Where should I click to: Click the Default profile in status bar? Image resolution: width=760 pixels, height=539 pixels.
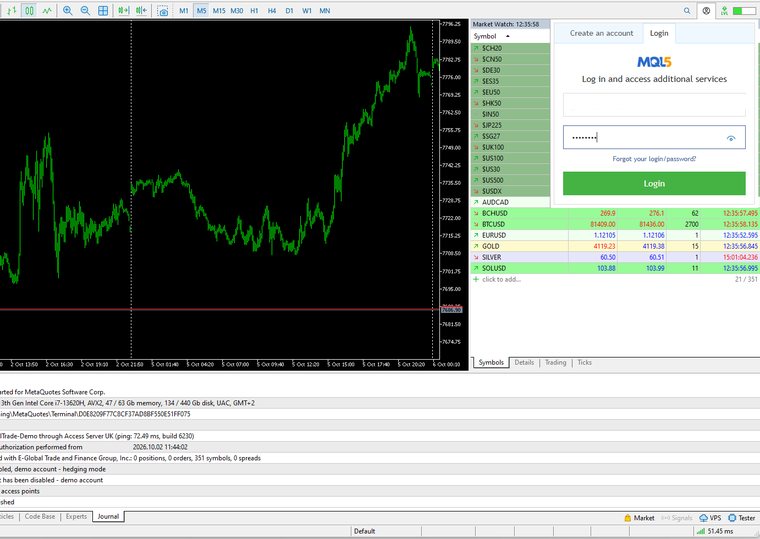[x=364, y=531]
